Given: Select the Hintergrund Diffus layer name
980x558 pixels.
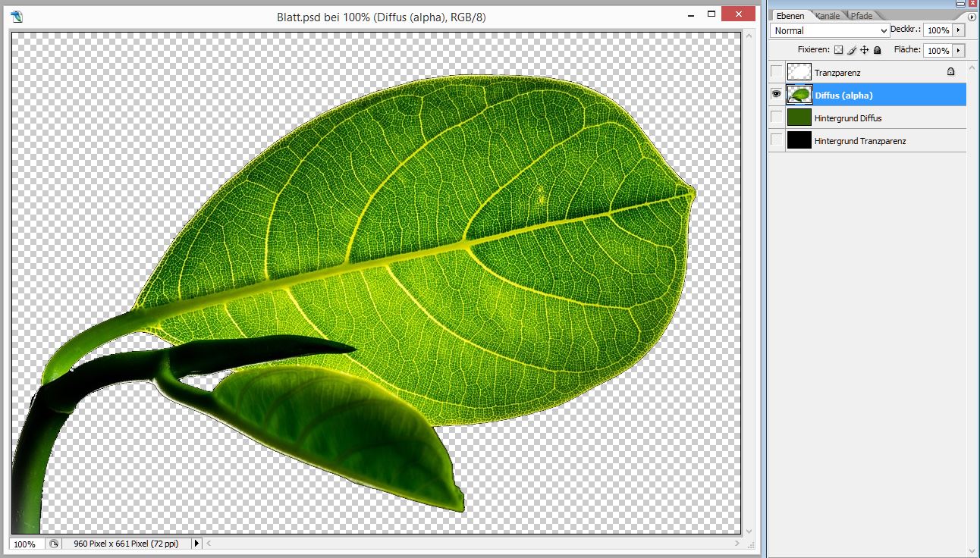Looking at the screenshot, I should pyautogui.click(x=848, y=118).
